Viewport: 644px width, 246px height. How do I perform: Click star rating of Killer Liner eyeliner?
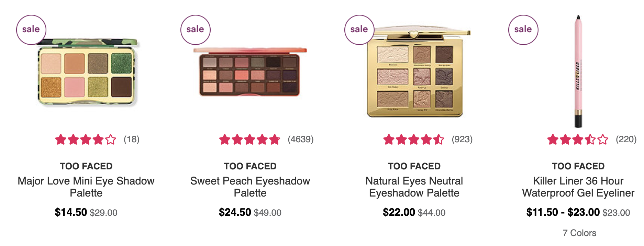click(x=578, y=139)
